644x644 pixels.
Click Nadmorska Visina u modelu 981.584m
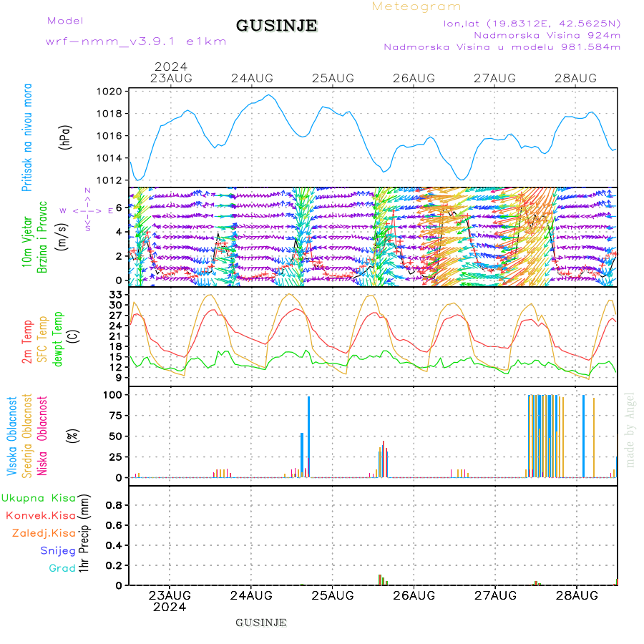tap(502, 47)
